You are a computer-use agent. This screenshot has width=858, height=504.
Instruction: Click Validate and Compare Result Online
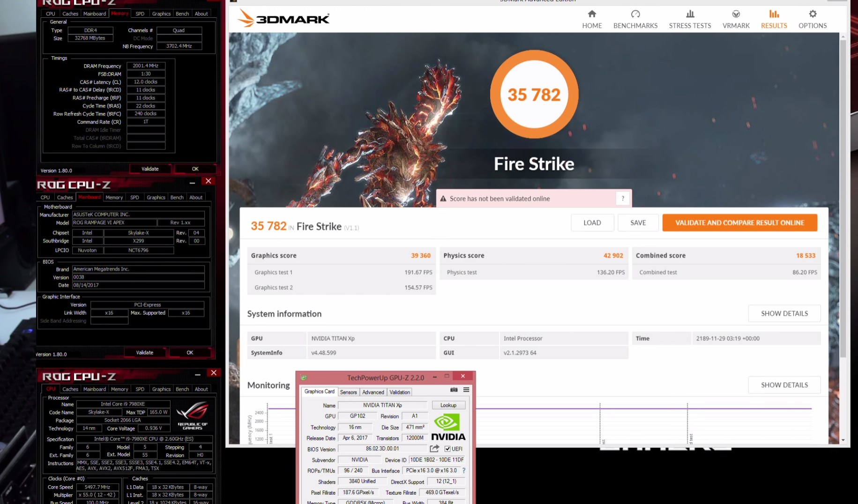click(x=739, y=222)
